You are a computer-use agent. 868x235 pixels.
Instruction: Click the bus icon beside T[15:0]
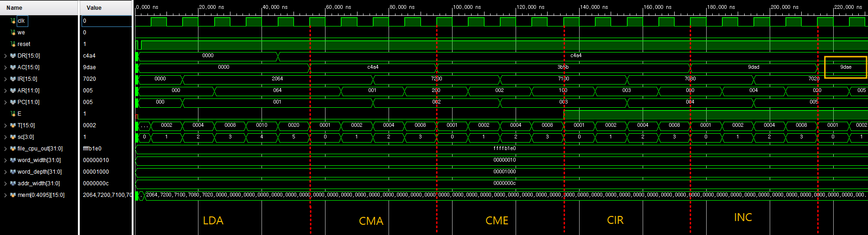[x=13, y=125]
